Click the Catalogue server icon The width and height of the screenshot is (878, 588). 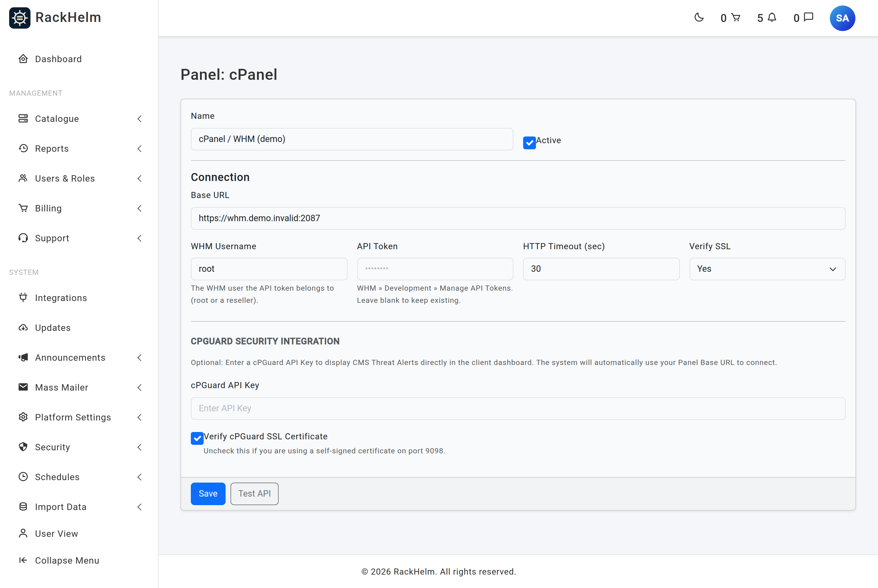point(23,119)
